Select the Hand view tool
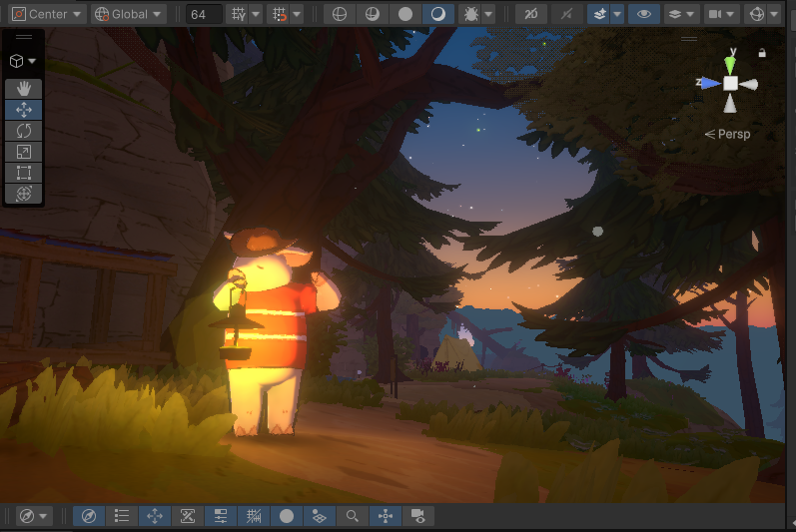Image resolution: width=796 pixels, height=532 pixels. (x=23, y=89)
